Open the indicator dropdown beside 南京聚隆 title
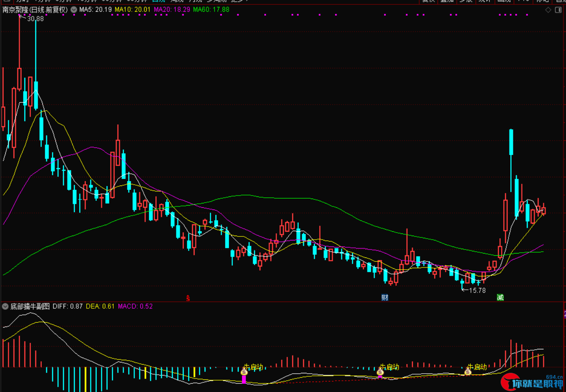Screen dimensions: 566x392 (x=73, y=9)
